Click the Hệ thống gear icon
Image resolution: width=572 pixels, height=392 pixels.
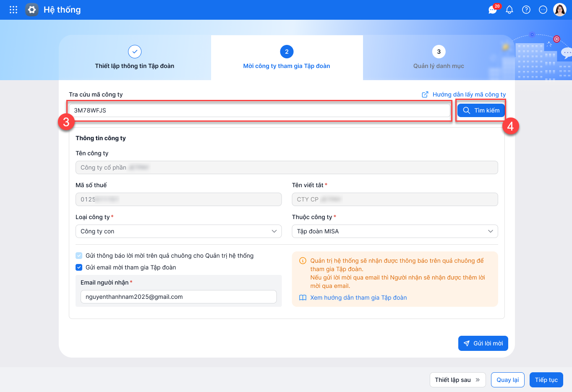point(32,10)
